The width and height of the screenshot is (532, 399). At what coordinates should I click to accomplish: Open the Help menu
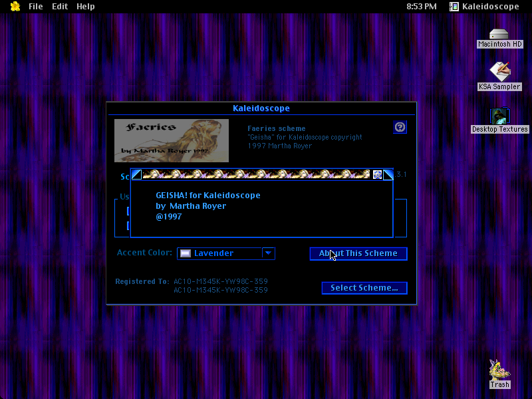(86, 7)
